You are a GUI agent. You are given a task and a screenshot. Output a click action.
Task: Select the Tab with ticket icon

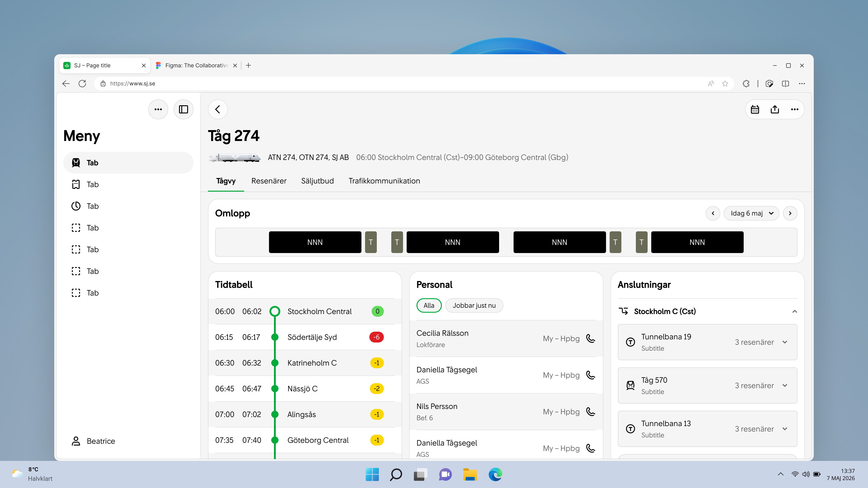(128, 184)
